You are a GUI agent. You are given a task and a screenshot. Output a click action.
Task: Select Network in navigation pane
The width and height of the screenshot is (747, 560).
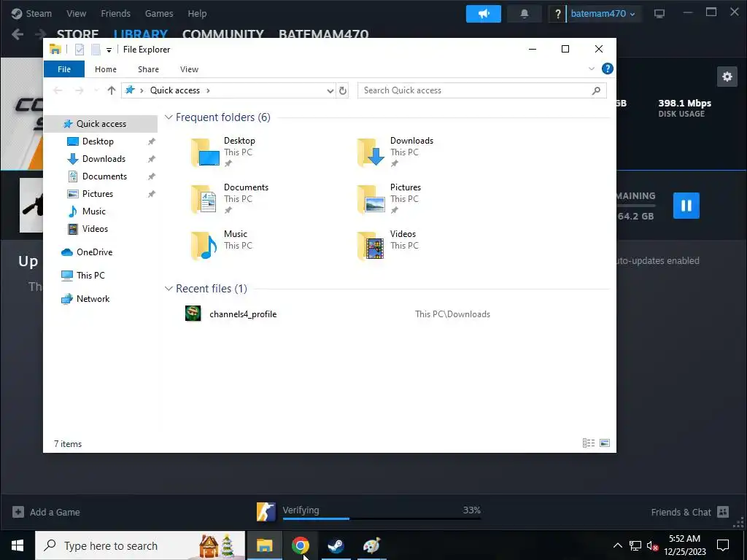[93, 299]
